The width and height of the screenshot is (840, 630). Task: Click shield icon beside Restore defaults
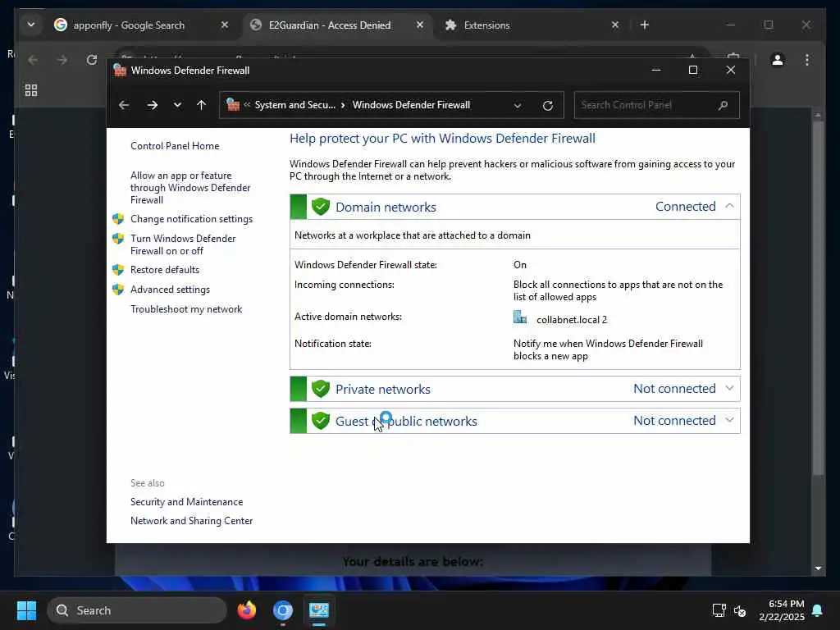click(x=118, y=269)
